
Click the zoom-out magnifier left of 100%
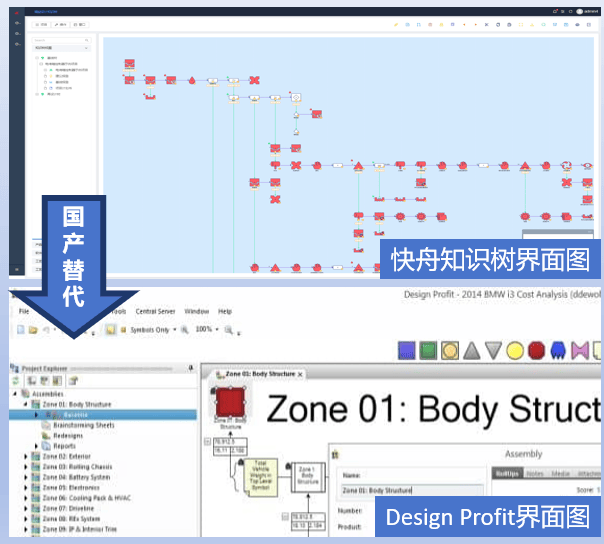[x=185, y=329]
